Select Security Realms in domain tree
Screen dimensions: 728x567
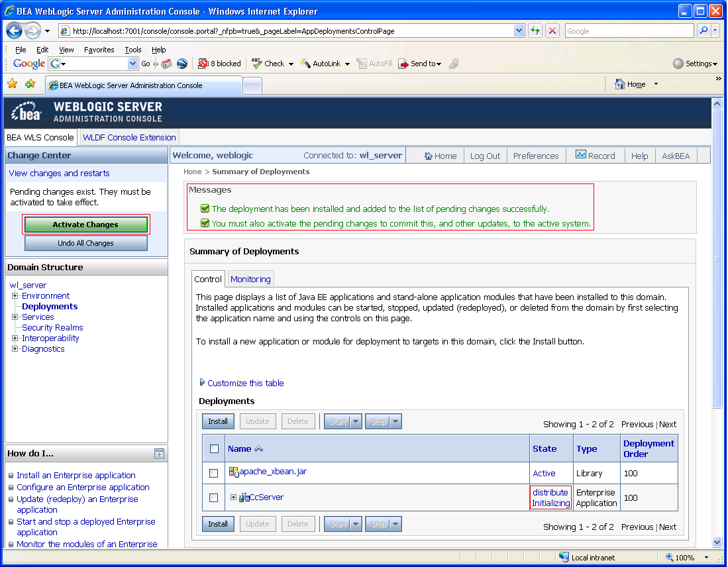point(52,327)
